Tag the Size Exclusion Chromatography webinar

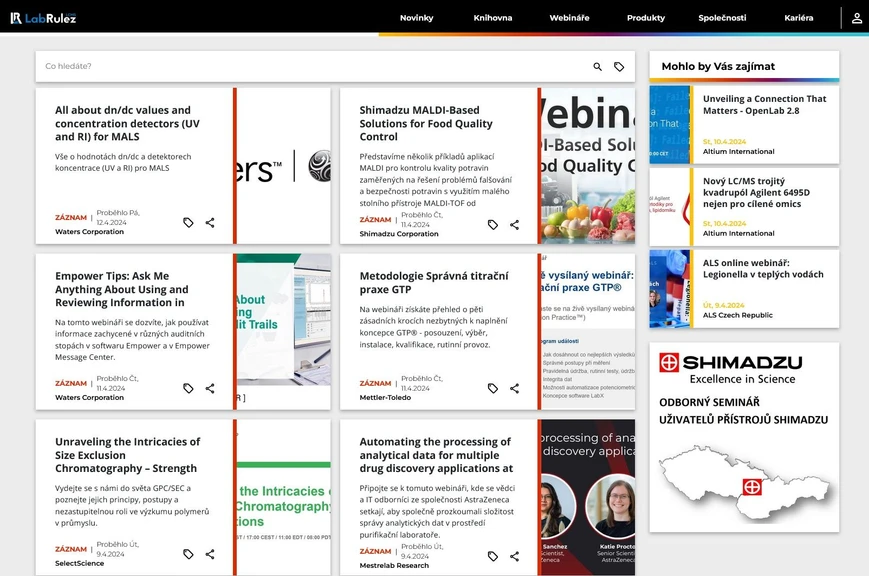point(188,554)
